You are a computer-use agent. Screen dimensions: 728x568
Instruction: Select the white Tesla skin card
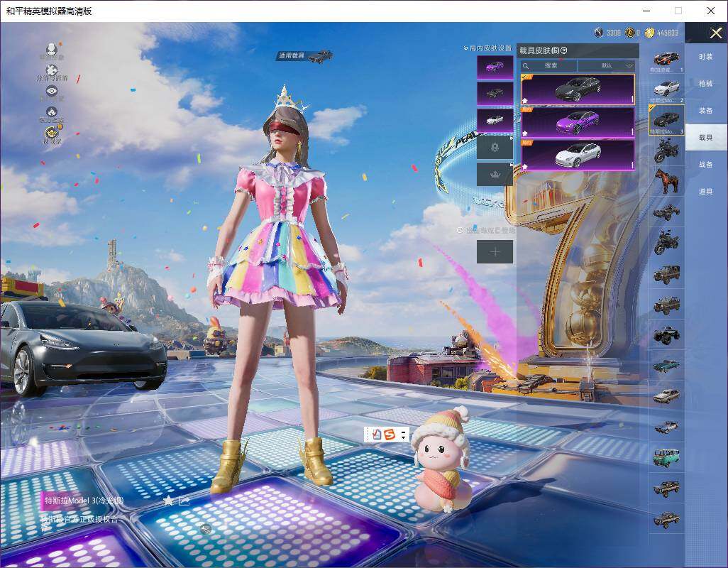click(578, 155)
